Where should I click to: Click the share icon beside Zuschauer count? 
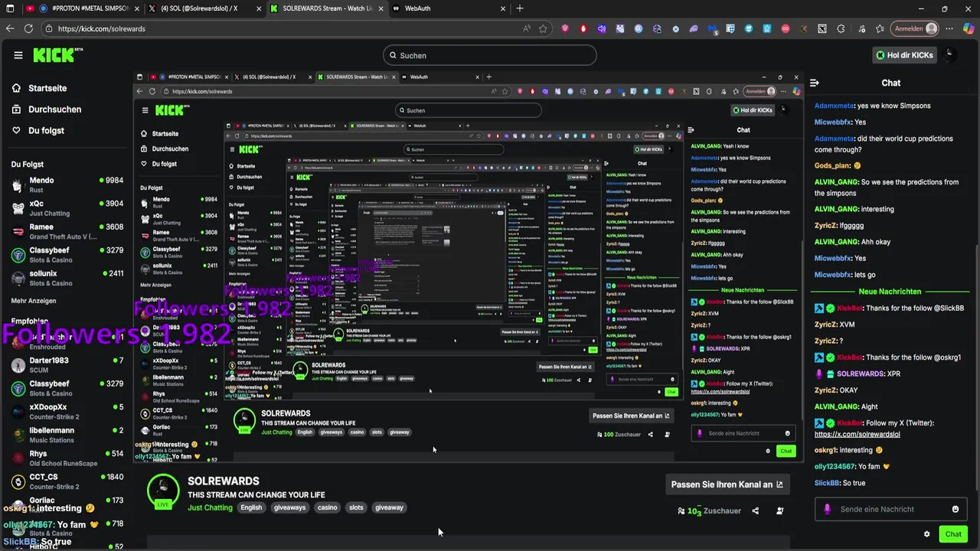(x=755, y=510)
